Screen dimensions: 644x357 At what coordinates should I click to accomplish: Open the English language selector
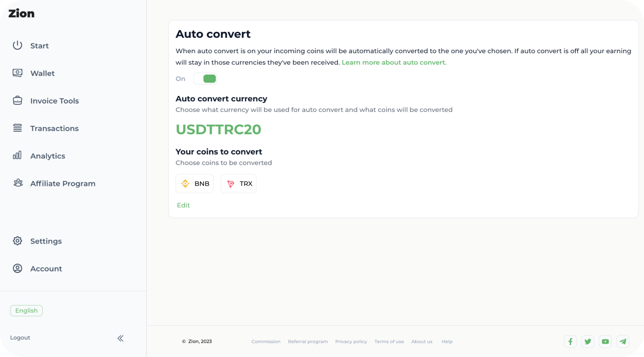coord(26,311)
